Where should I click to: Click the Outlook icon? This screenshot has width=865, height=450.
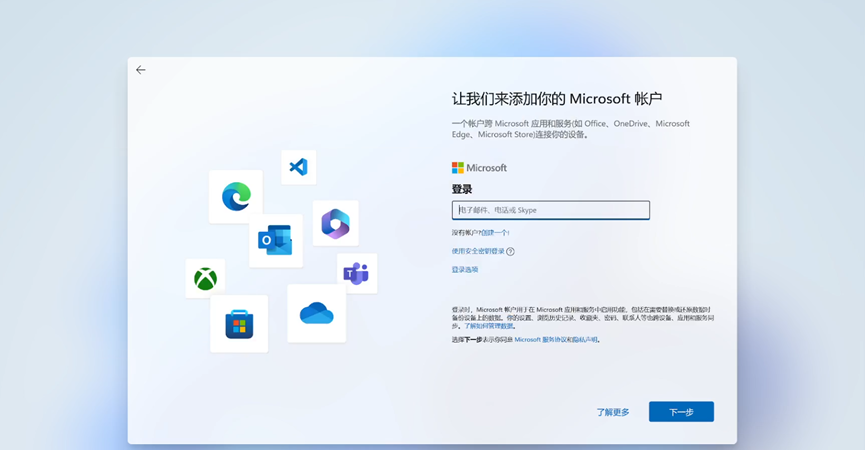point(275,240)
